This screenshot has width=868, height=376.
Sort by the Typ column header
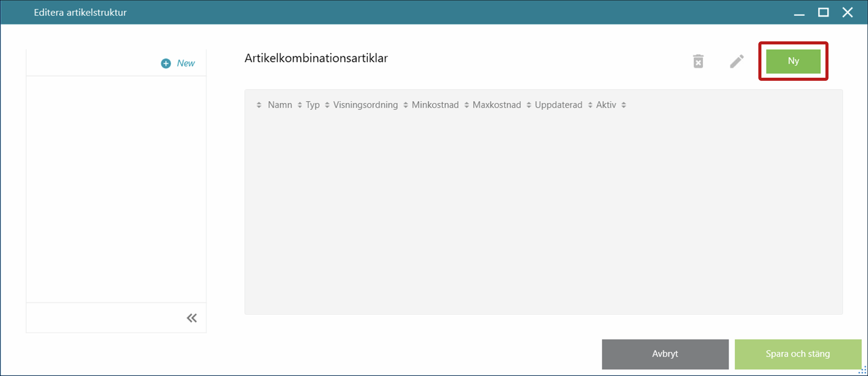(312, 105)
